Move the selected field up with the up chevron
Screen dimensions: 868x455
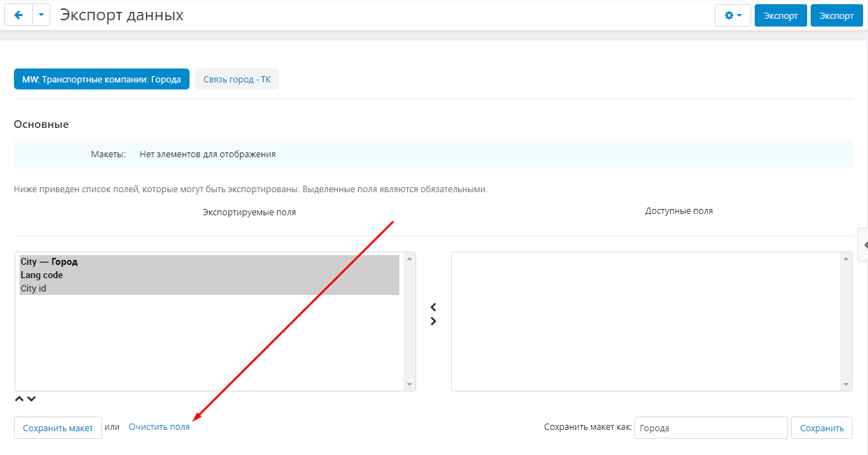(20, 399)
